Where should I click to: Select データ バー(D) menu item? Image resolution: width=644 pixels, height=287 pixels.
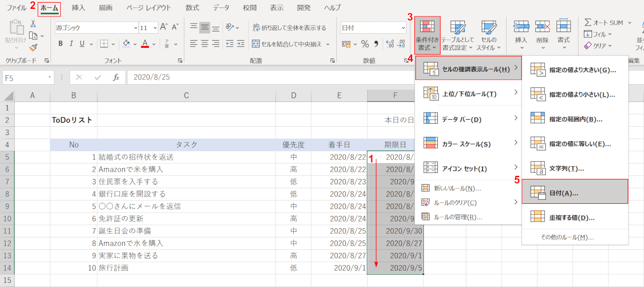click(x=468, y=118)
